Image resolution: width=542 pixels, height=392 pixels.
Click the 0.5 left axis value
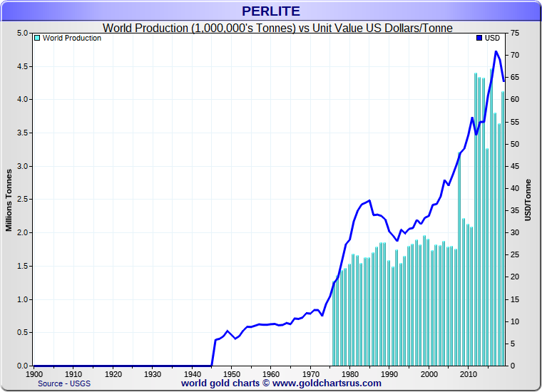click(22, 332)
